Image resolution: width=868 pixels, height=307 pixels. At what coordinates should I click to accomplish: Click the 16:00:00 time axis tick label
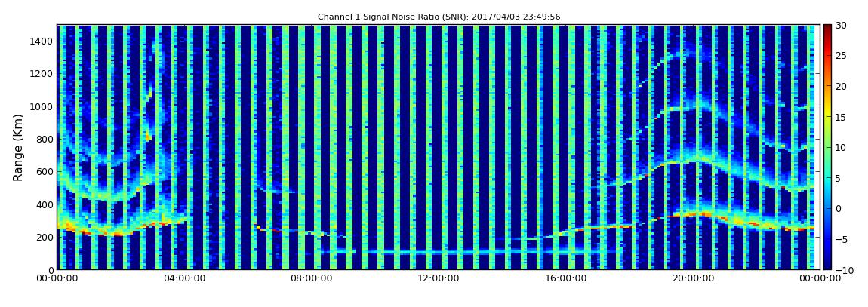pyautogui.click(x=565, y=278)
